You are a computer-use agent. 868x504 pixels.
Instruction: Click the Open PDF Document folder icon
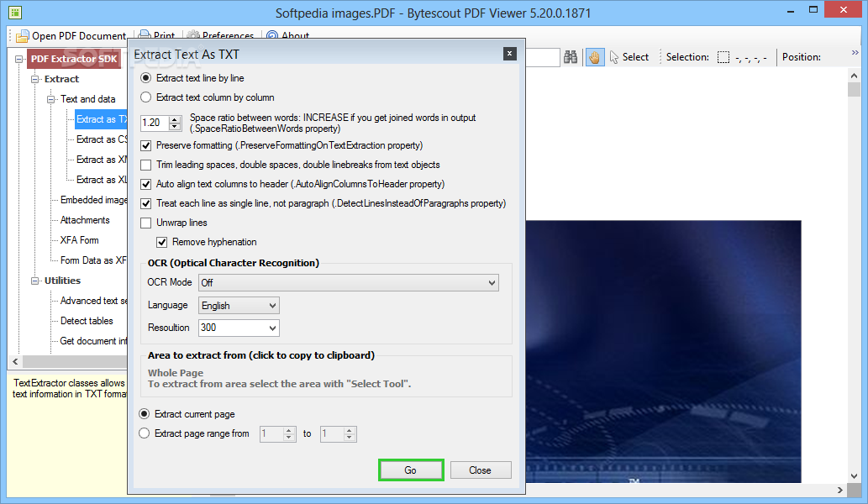coord(22,36)
